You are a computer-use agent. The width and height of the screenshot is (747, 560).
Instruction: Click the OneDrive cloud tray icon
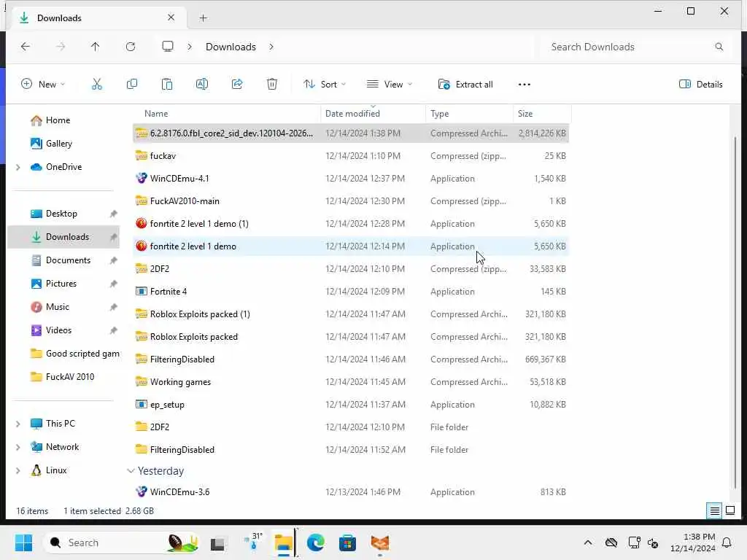(611, 542)
